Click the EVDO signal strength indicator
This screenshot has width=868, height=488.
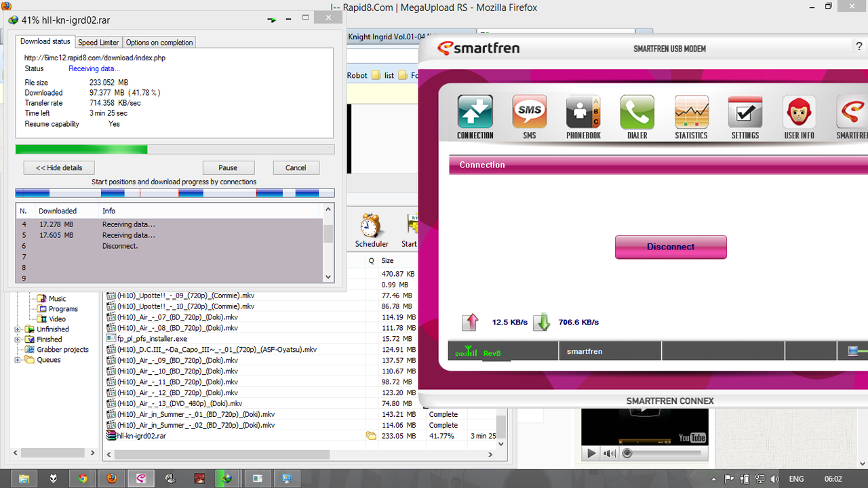tap(466, 352)
